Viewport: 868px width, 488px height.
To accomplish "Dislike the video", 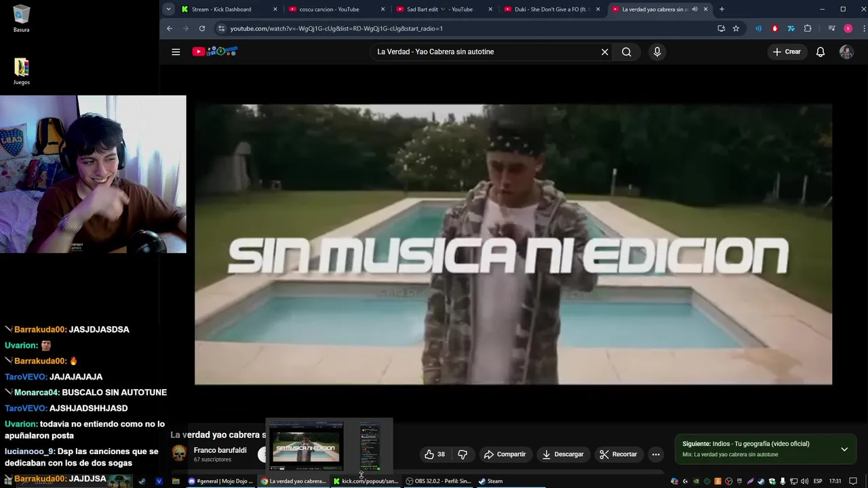I will tap(462, 454).
